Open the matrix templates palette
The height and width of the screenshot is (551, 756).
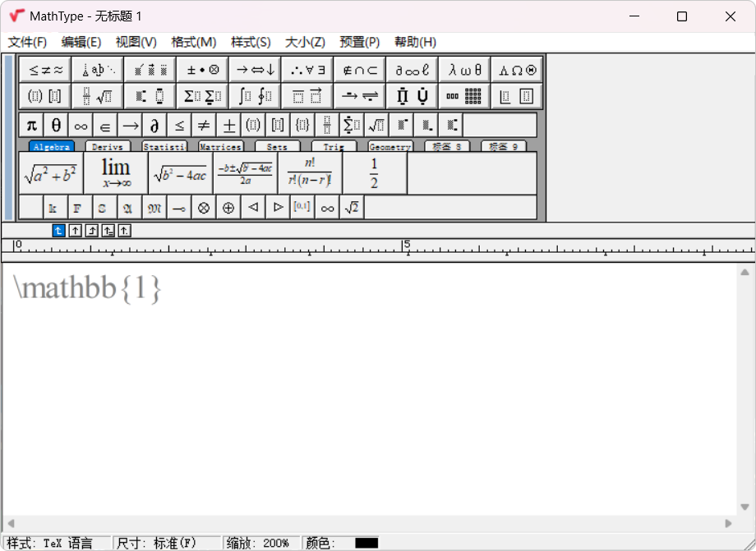(465, 96)
